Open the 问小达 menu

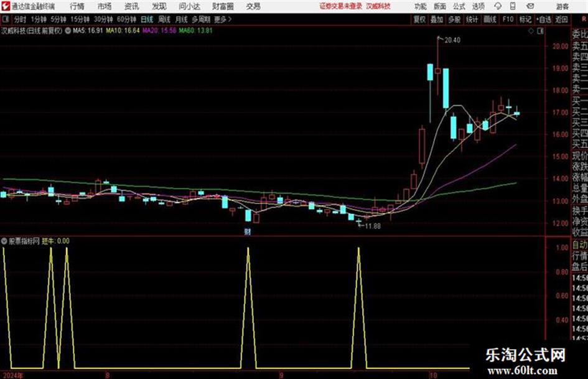tap(189, 6)
